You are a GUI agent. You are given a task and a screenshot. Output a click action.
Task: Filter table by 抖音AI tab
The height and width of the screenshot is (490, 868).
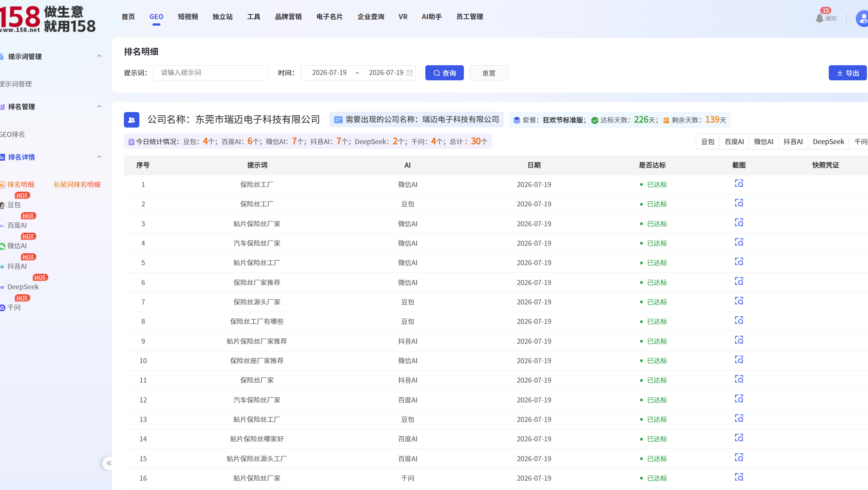(793, 142)
